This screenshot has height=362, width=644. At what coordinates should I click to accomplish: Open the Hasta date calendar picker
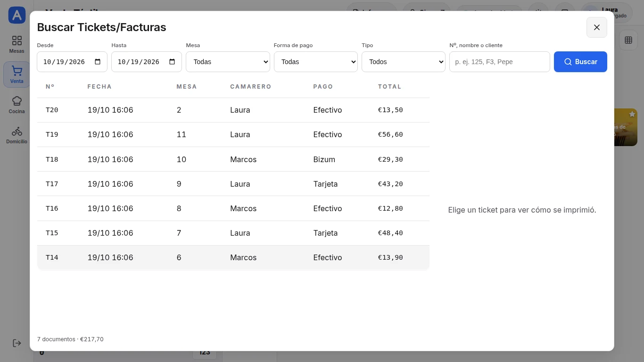click(x=172, y=62)
